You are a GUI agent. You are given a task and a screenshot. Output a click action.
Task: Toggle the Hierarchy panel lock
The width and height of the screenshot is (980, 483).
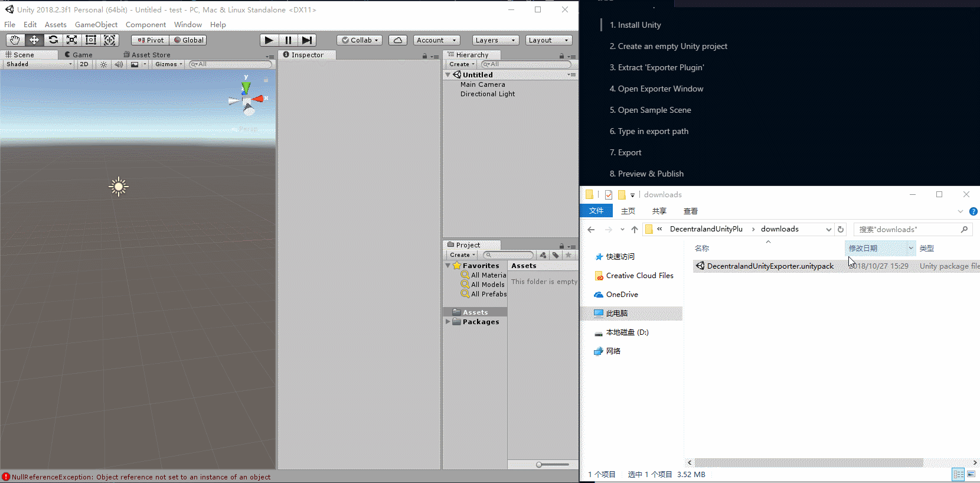point(561,56)
